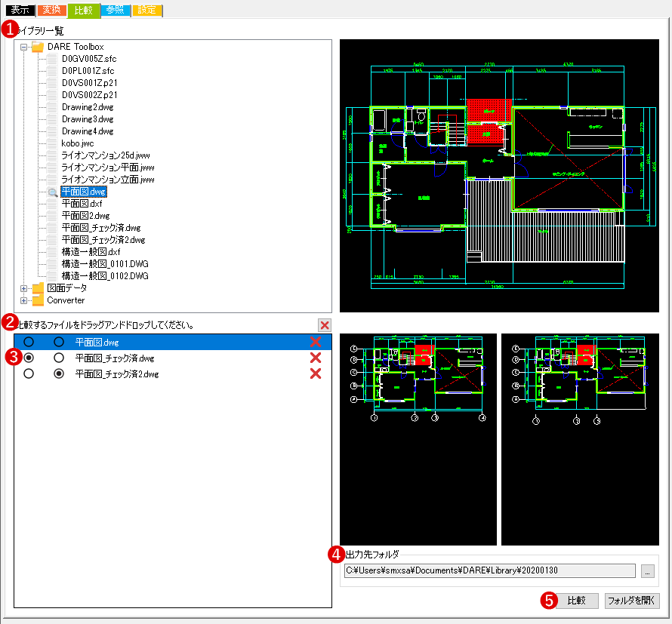Remove 平面図.dwg from comparison list
Image resolution: width=672 pixels, height=624 pixels.
point(316,342)
